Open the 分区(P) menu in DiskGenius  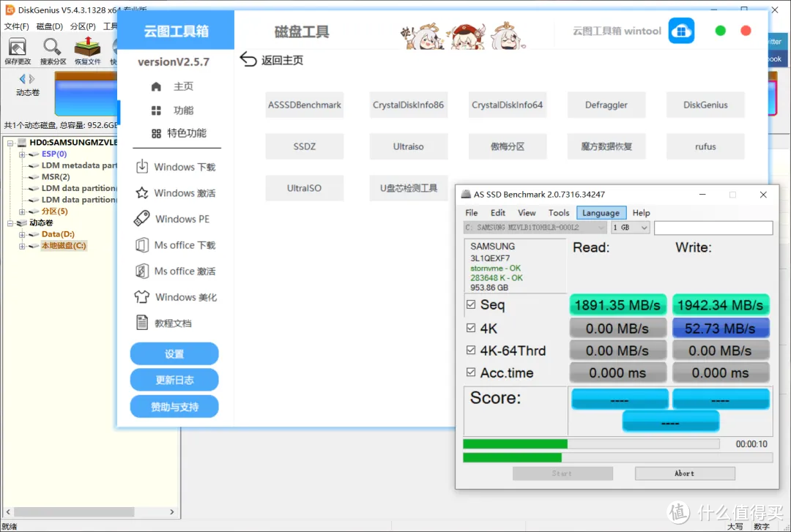(83, 26)
